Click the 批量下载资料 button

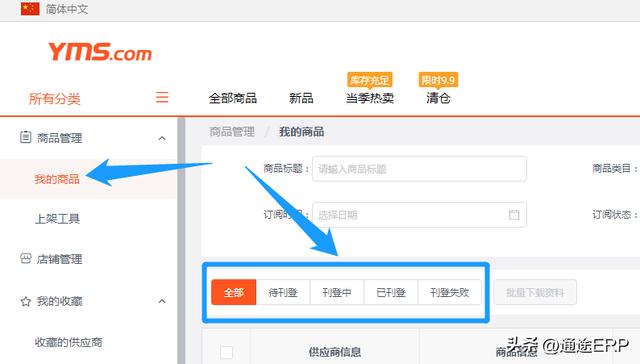(x=535, y=292)
